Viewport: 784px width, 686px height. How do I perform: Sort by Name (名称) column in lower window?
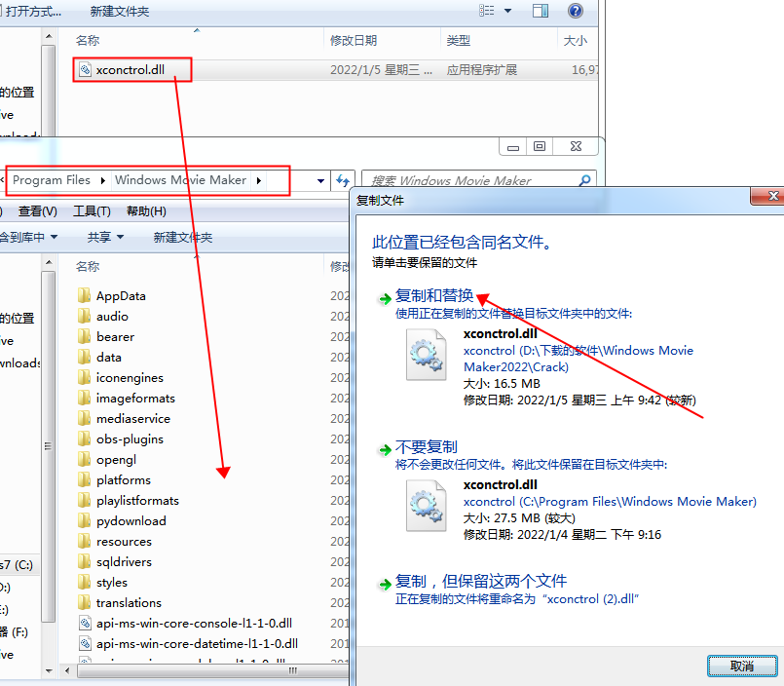click(88, 266)
